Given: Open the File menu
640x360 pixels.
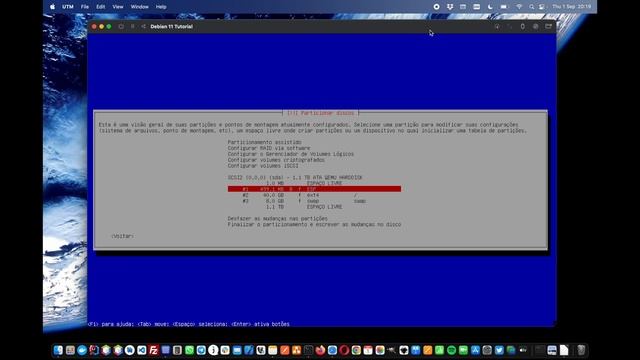Looking at the screenshot, I should [x=84, y=7].
